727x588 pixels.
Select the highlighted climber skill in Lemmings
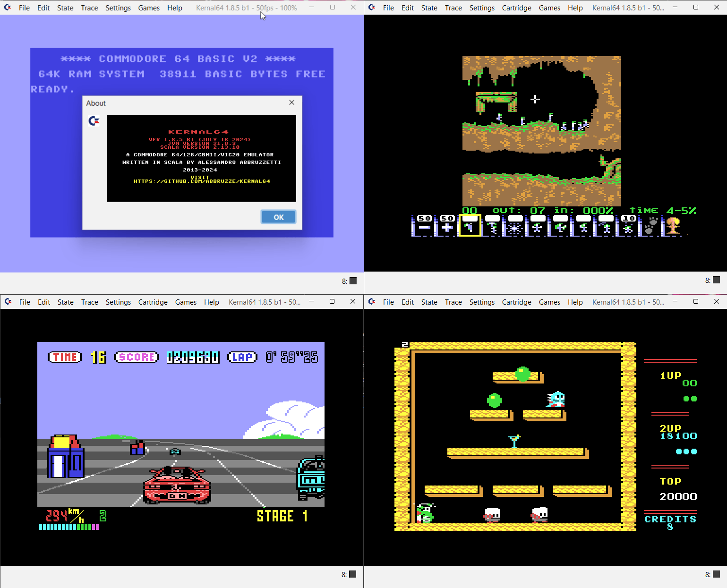[470, 225]
